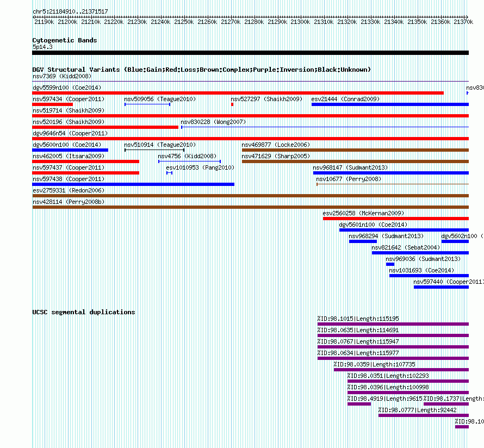Image resolution: width=484 pixels, height=448 pixels.
Task: Click the blue nsv968294 gain bar
Action: pyautogui.click(x=363, y=241)
